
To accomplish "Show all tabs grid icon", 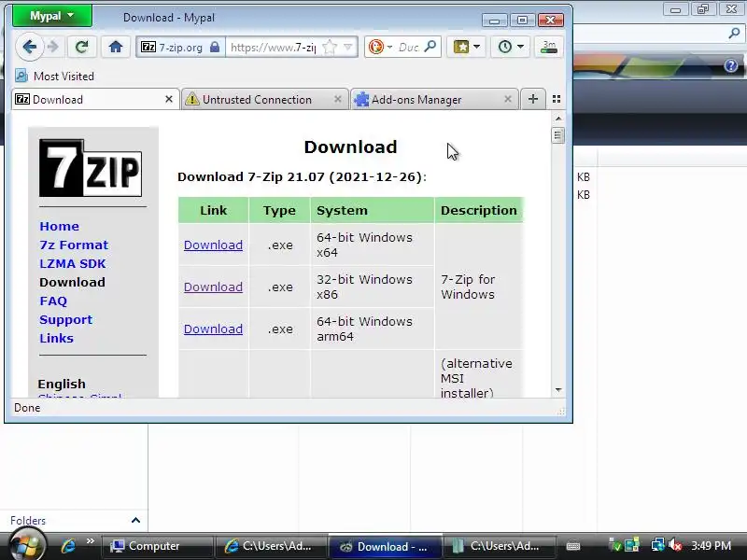I will [x=556, y=99].
